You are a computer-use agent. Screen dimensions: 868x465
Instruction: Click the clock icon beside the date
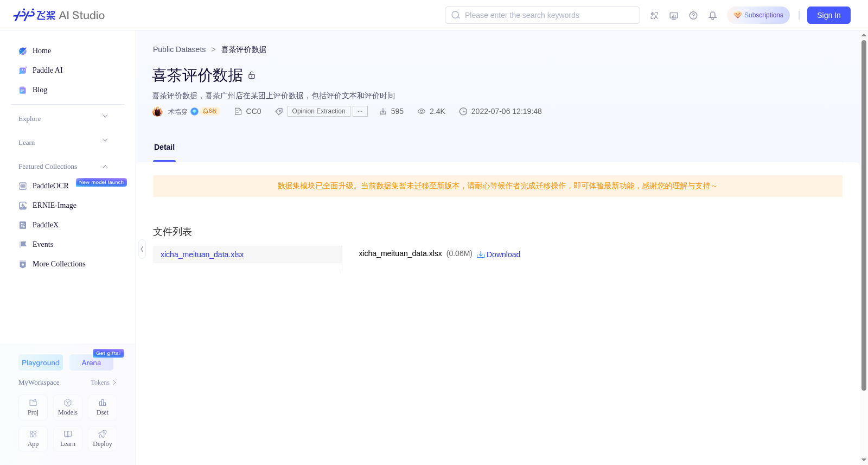pos(463,111)
